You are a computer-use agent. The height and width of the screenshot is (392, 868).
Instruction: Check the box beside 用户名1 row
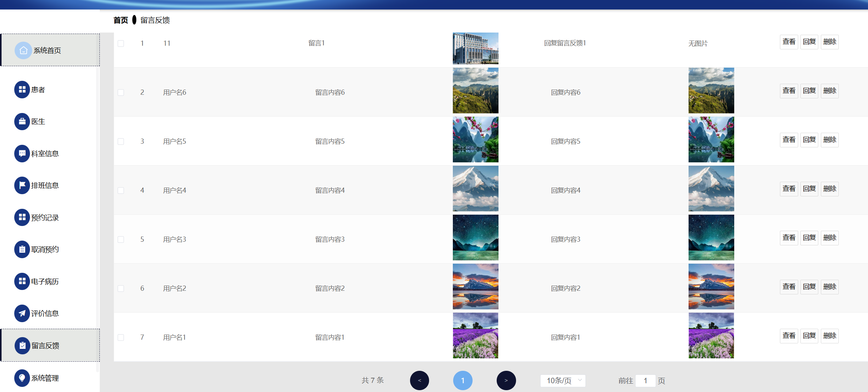pos(121,338)
